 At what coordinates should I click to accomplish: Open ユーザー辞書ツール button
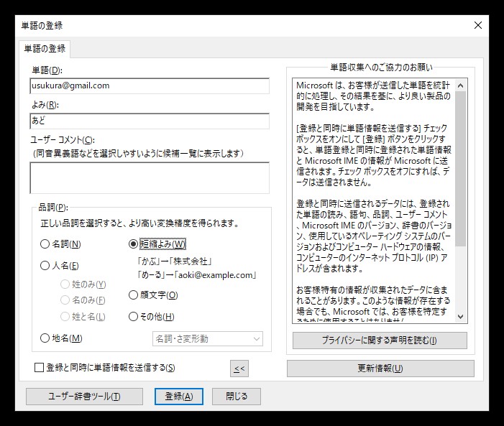(84, 396)
